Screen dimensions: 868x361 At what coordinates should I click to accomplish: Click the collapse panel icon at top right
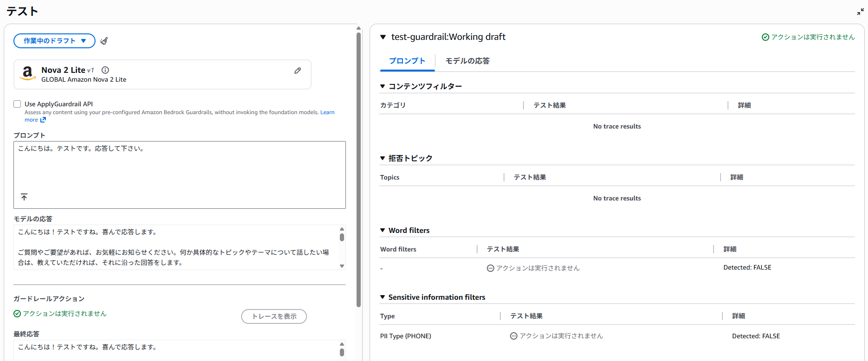click(x=861, y=12)
